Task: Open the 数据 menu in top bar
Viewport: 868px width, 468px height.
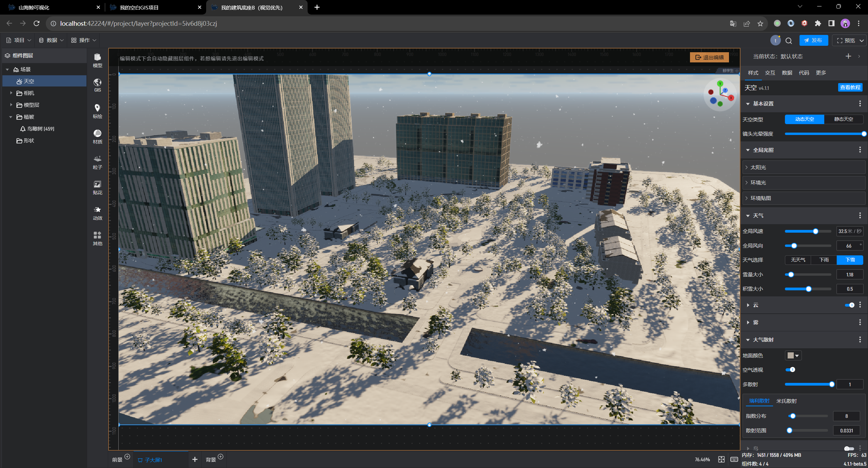Action: [x=51, y=40]
